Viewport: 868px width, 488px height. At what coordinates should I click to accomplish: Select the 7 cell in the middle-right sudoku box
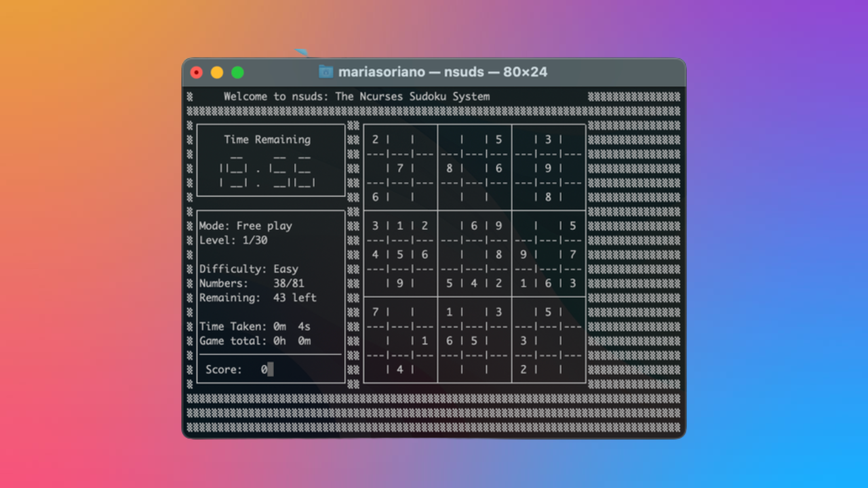[x=573, y=255]
